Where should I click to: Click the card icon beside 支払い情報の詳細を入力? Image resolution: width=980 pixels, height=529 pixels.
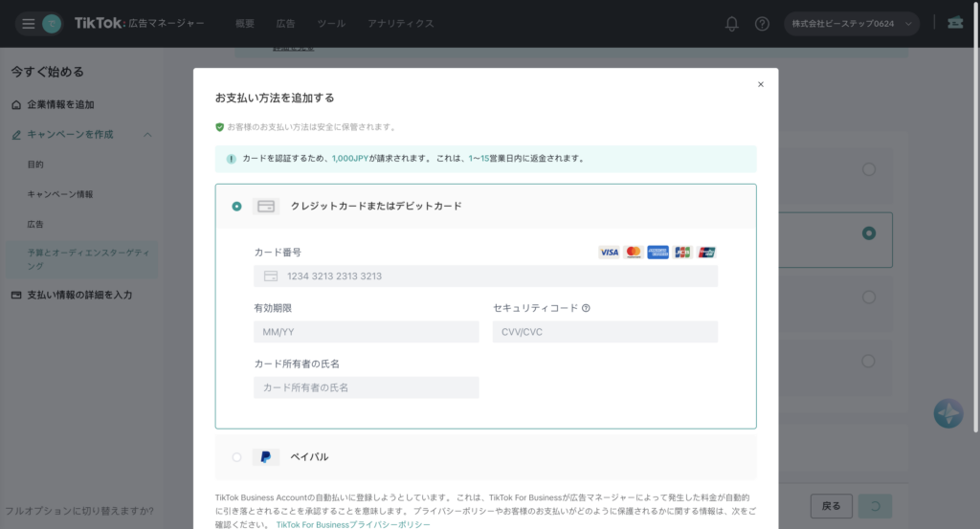tap(16, 295)
